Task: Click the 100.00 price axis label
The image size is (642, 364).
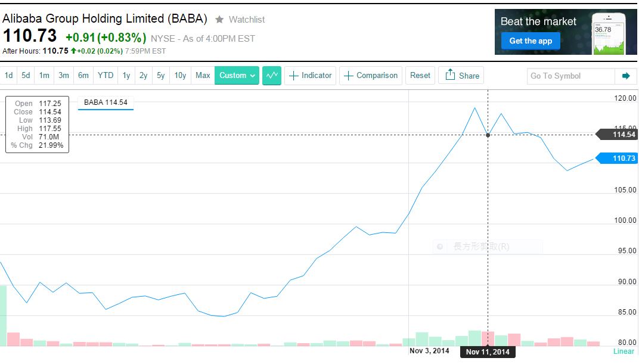Action: (625, 220)
